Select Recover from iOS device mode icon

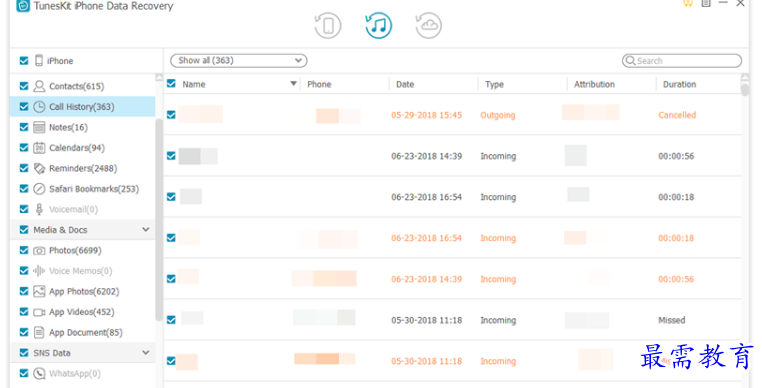click(x=328, y=25)
